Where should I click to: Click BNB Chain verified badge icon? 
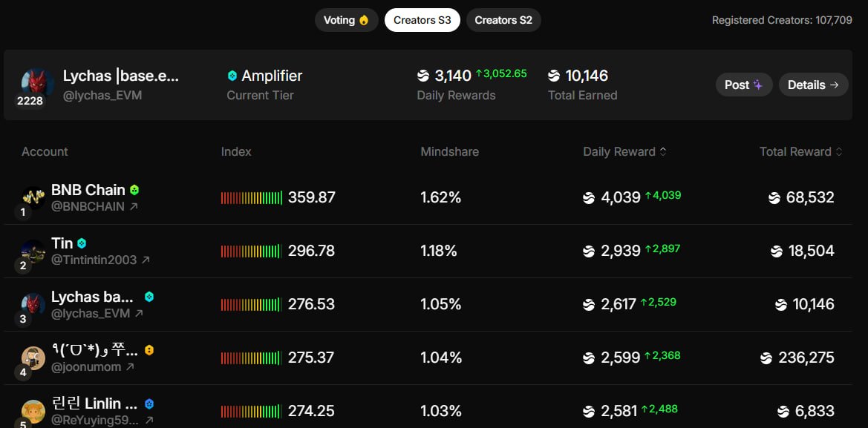click(134, 190)
